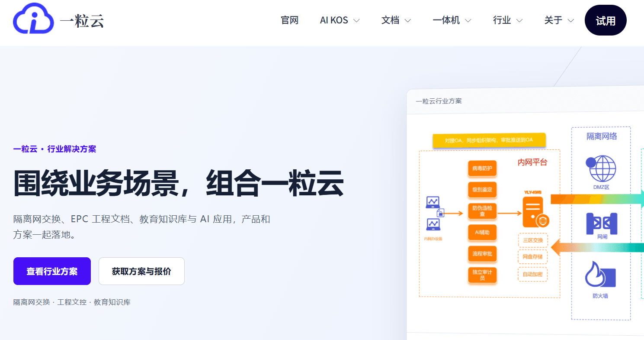The height and width of the screenshot is (340, 644).
Task: Click the DMZ区 globe icon
Action: [602, 168]
